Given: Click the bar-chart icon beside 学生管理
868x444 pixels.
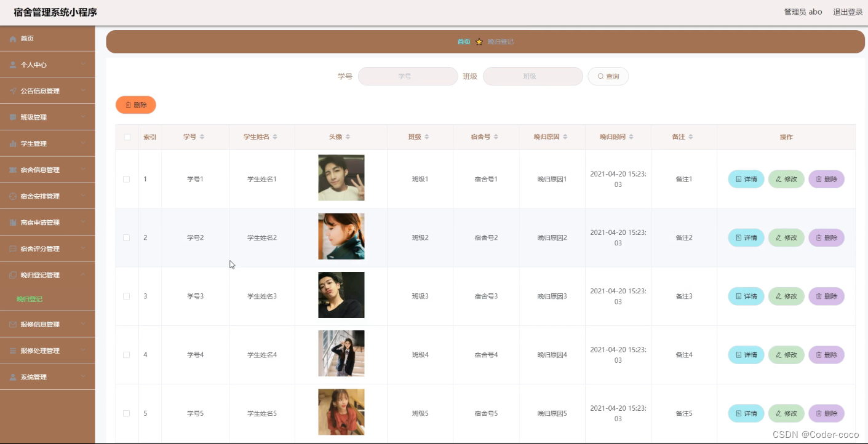Looking at the screenshot, I should pos(13,144).
